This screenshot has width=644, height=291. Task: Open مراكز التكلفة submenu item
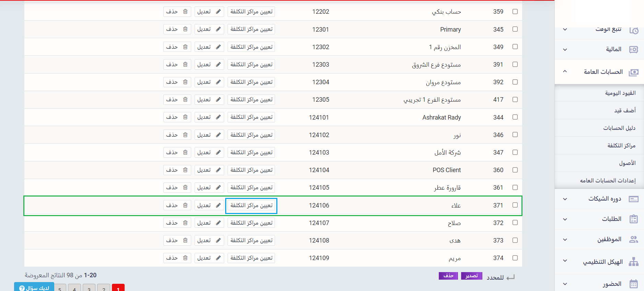click(621, 145)
